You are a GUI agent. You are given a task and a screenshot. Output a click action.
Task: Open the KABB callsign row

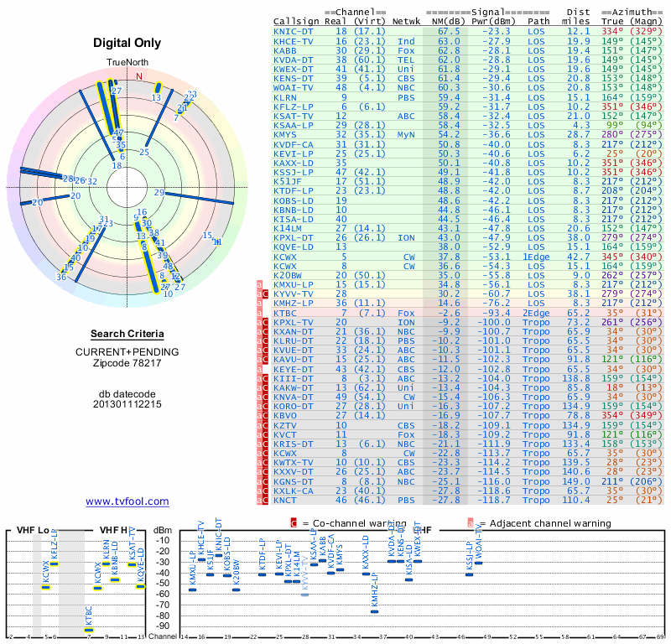pos(284,51)
